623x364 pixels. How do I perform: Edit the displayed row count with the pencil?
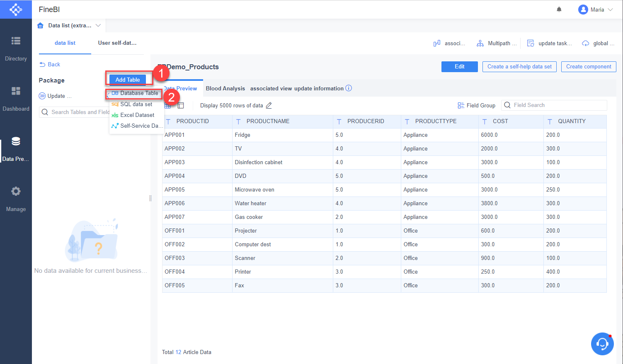coord(269,105)
